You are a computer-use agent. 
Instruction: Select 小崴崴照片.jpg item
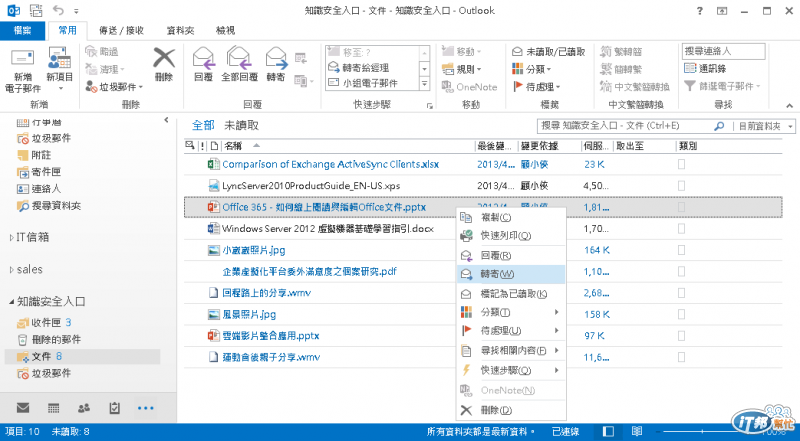click(x=254, y=250)
